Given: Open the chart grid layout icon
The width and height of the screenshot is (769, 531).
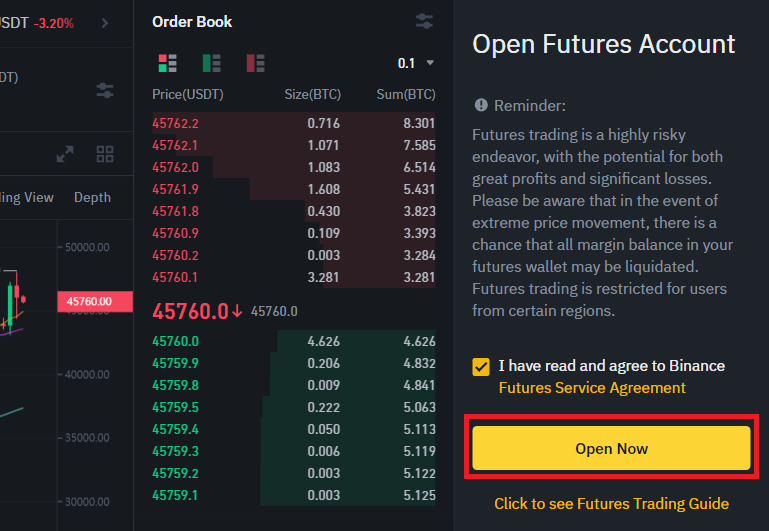Looking at the screenshot, I should [x=105, y=154].
